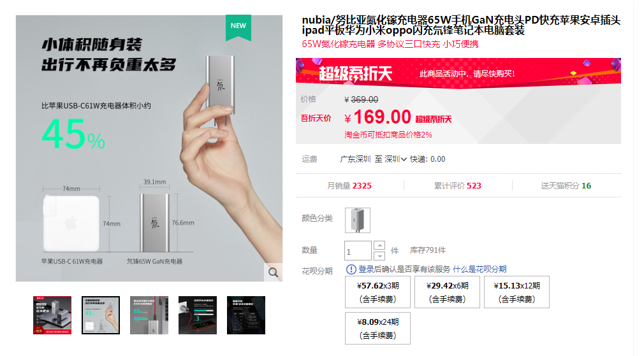Select the silver charger color option
Image resolution: width=644 pixels, height=356 pixels.
coord(357,220)
